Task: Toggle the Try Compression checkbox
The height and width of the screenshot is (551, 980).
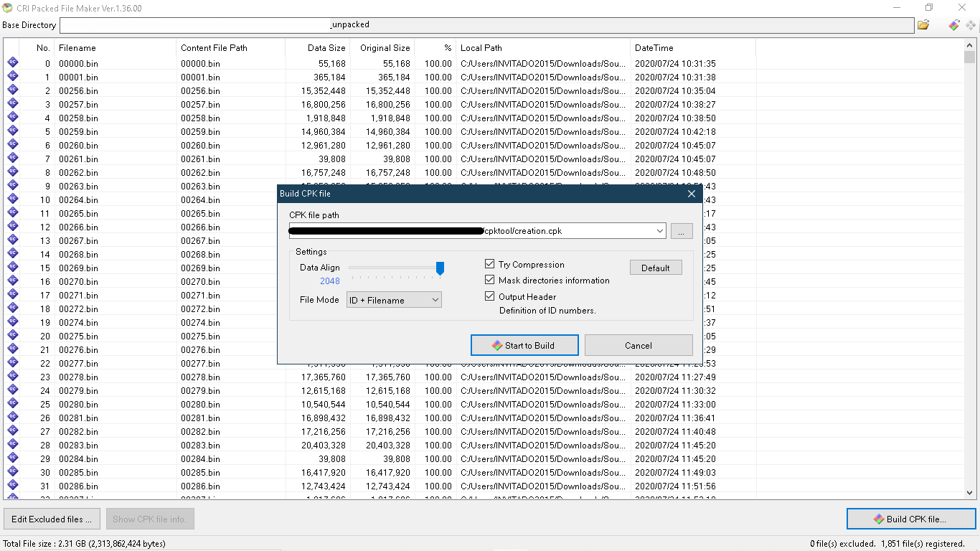Action: 490,265
